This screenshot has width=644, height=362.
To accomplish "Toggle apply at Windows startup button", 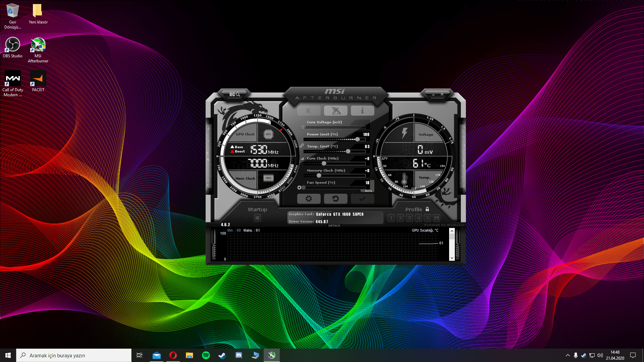I will pos(257,218).
